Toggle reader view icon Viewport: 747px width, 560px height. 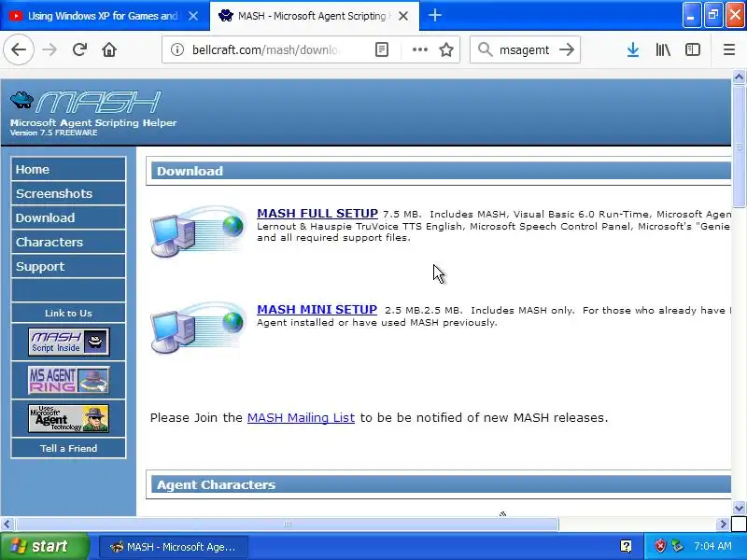pyautogui.click(x=382, y=49)
